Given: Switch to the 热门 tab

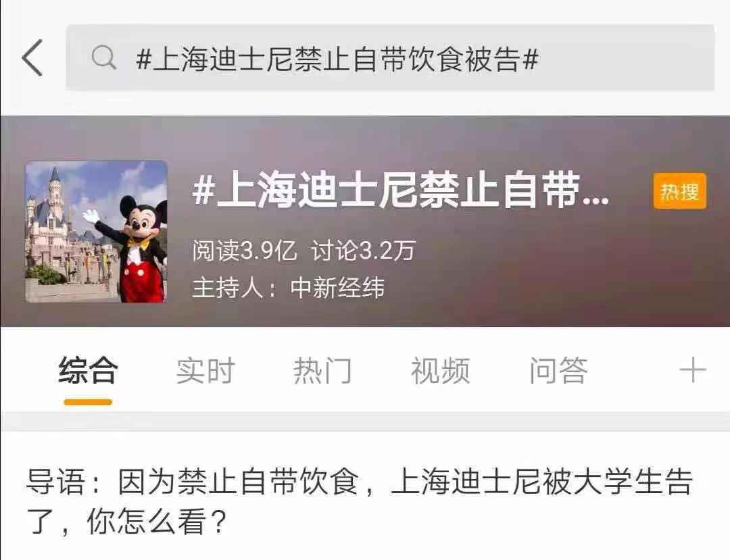Looking at the screenshot, I should [x=322, y=370].
